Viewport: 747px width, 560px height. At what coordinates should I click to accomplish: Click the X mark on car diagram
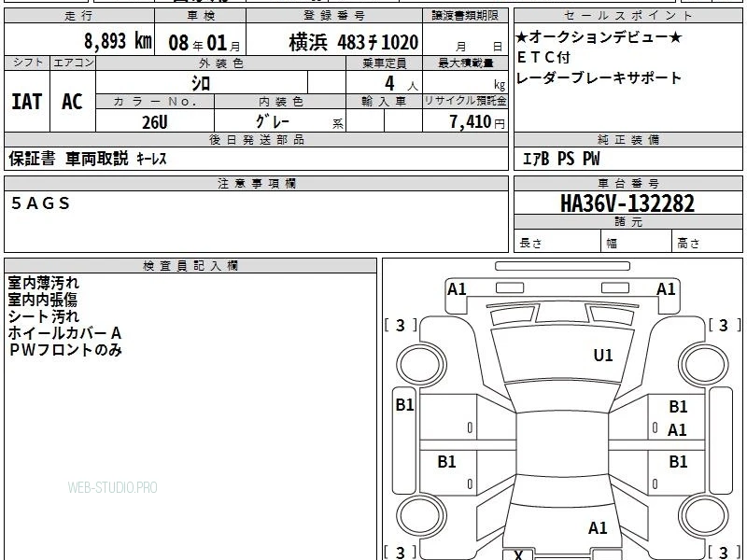[x=518, y=553]
